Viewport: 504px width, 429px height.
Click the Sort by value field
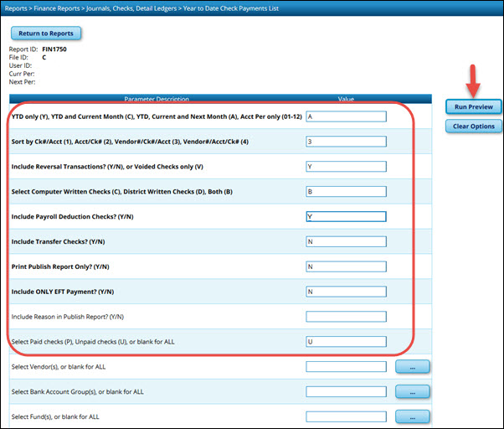click(346, 142)
